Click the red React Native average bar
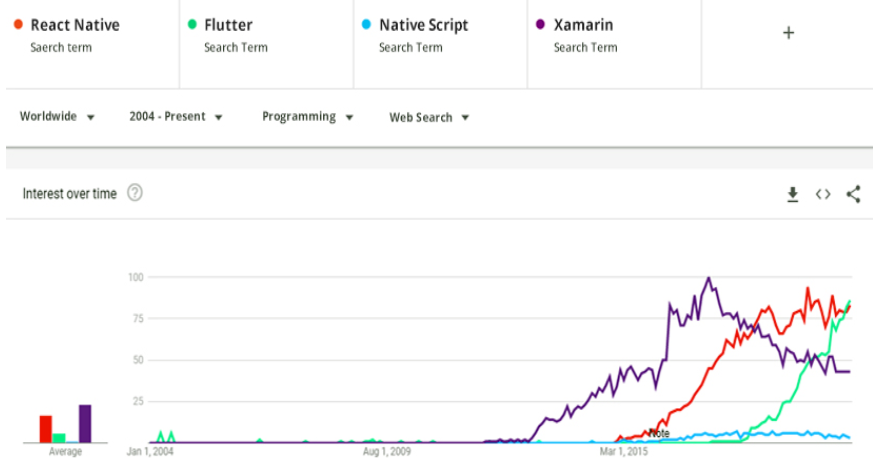873x459 pixels. tap(46, 428)
